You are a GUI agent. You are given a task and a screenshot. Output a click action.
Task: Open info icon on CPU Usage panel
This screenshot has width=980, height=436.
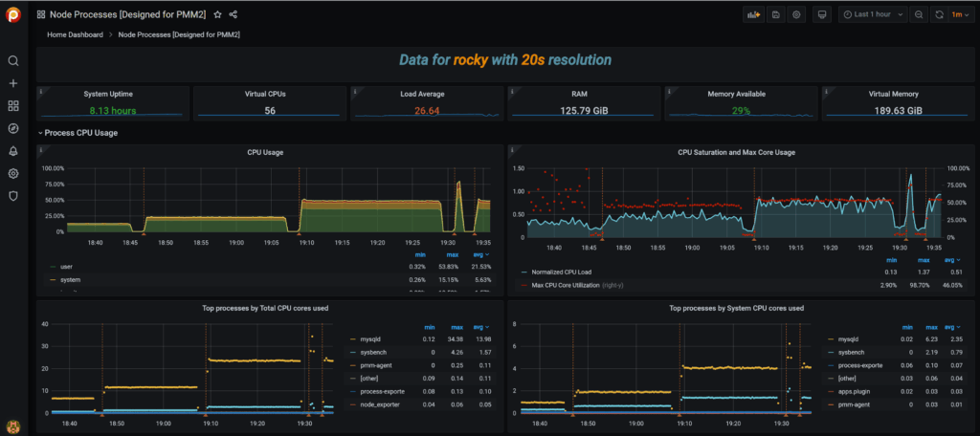[x=40, y=150]
